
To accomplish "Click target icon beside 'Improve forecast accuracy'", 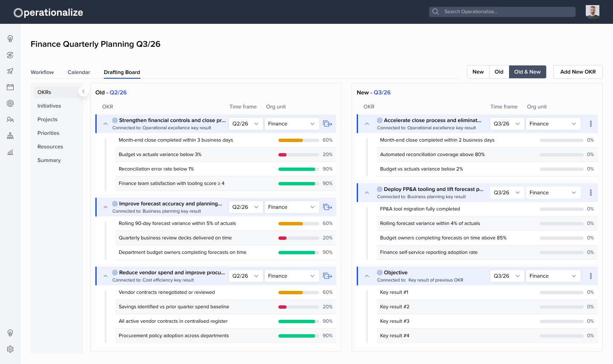I will 115,204.
